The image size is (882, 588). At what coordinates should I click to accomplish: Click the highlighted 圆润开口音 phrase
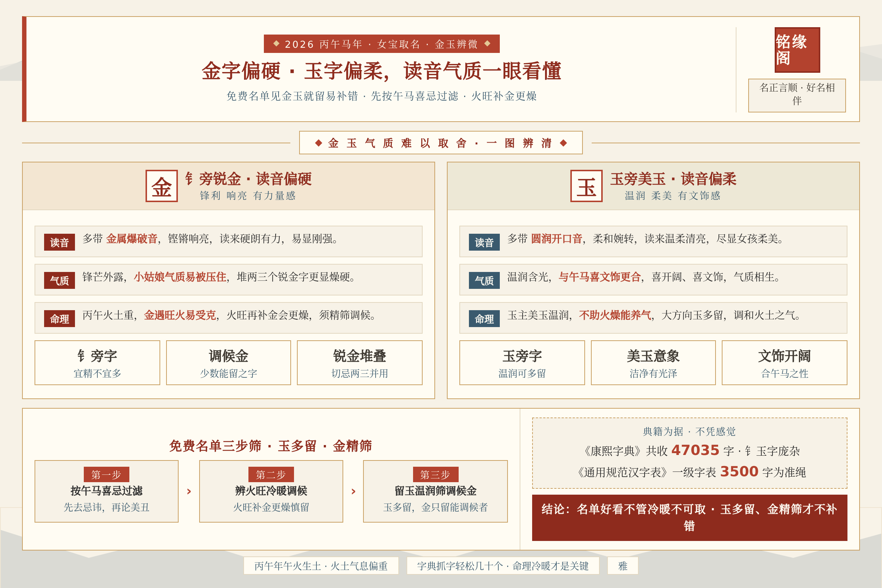coord(556,239)
